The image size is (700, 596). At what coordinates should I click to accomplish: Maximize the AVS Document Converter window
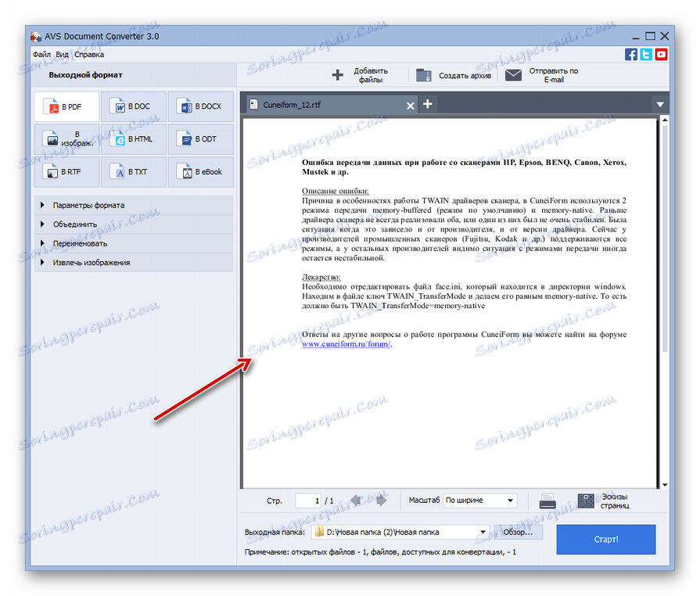tap(651, 36)
